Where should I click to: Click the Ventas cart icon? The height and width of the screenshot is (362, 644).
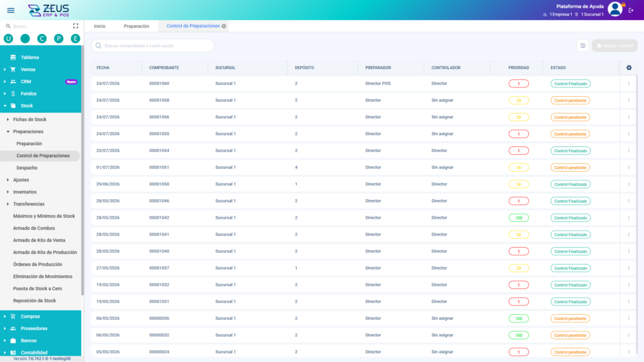[x=13, y=69]
